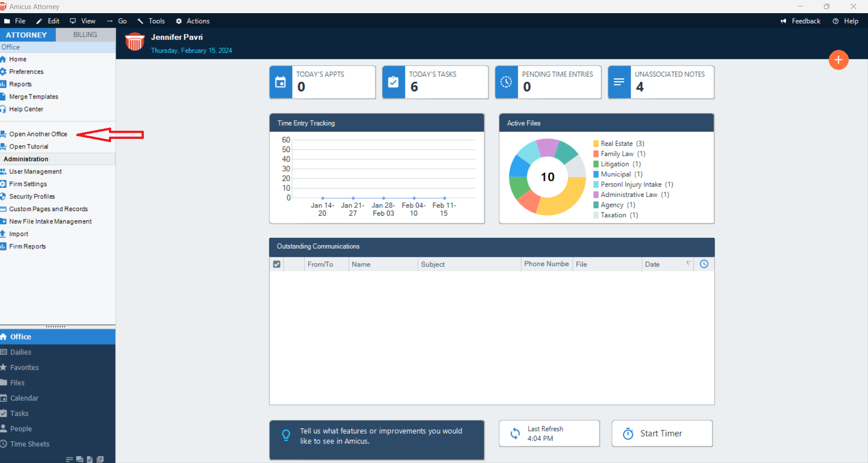Click Family Law salmon legend swatch
868x463 pixels.
(596, 154)
